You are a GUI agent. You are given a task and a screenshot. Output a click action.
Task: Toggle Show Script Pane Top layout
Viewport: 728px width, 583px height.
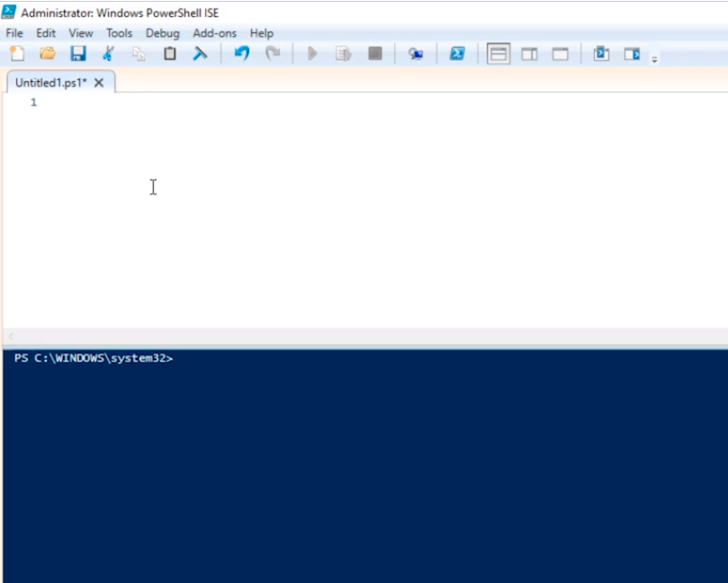(x=499, y=54)
